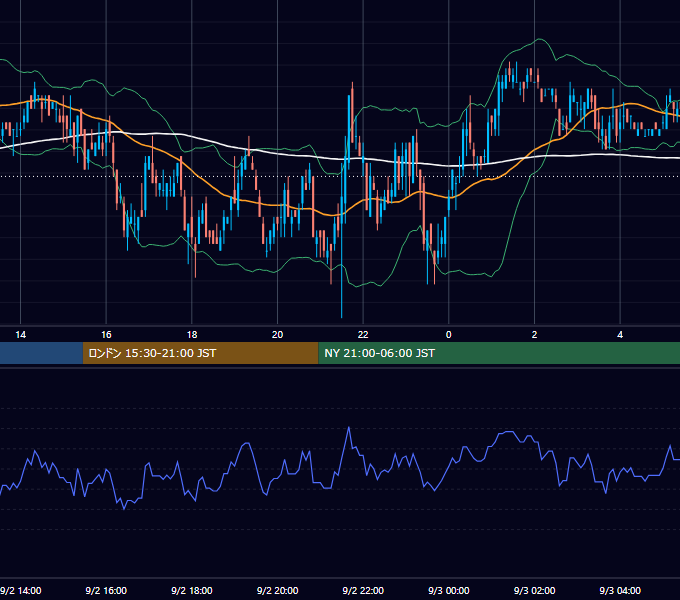Click the hour label 18 on price chart axis
The image size is (680, 600).
pyautogui.click(x=192, y=335)
